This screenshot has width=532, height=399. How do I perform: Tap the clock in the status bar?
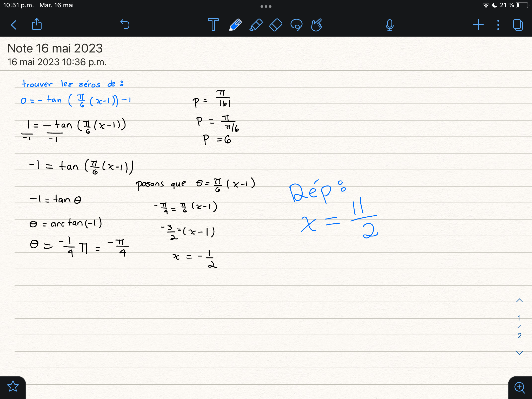[x=19, y=5]
